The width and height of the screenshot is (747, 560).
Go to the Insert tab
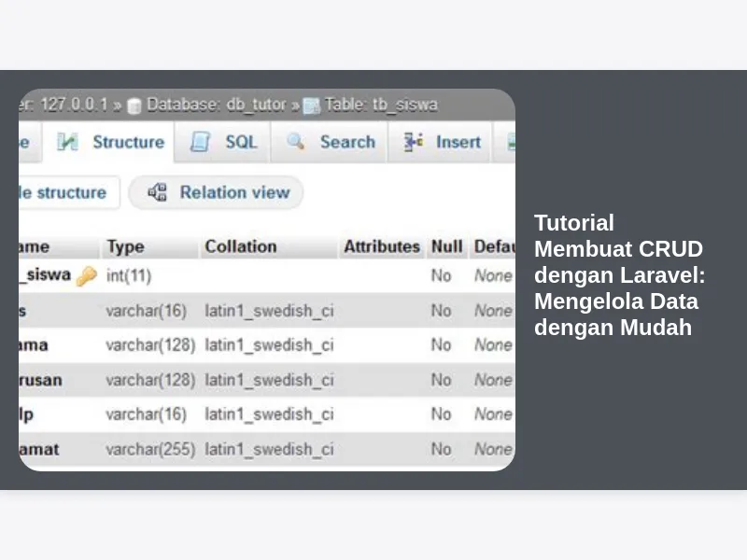440,142
